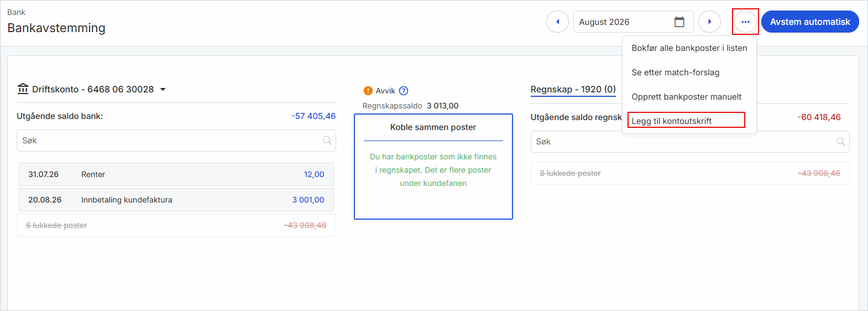Click the Bank breadcrumb label
The height and width of the screenshot is (311, 868).
point(16,12)
